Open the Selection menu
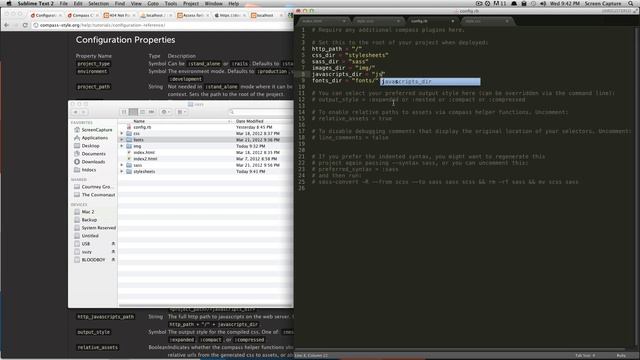The height and width of the screenshot is (360, 640). (x=98, y=3)
